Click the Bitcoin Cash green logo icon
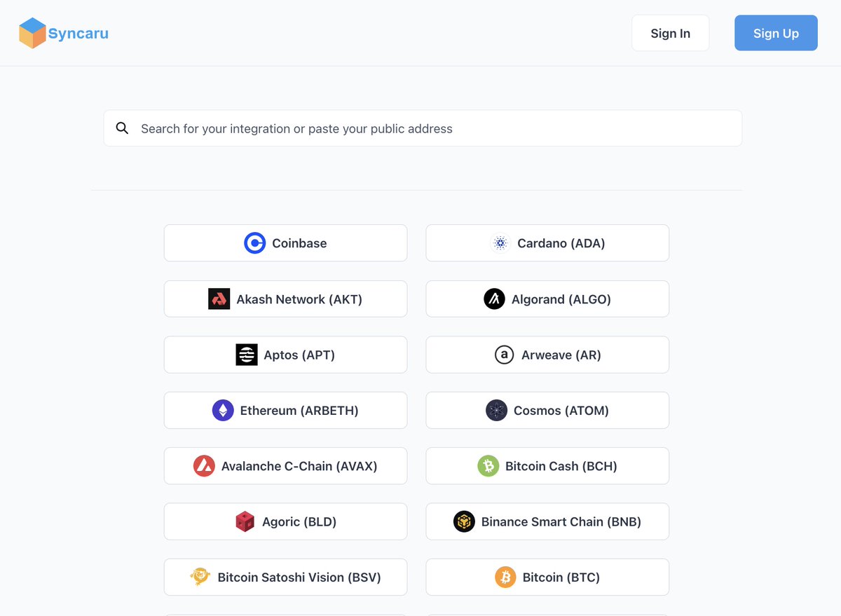841x616 pixels. 488,466
